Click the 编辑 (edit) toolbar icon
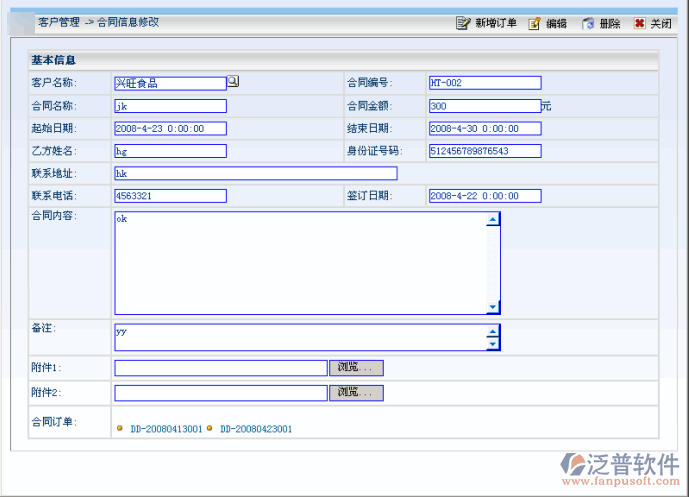This screenshot has width=690, height=497. pos(535,23)
